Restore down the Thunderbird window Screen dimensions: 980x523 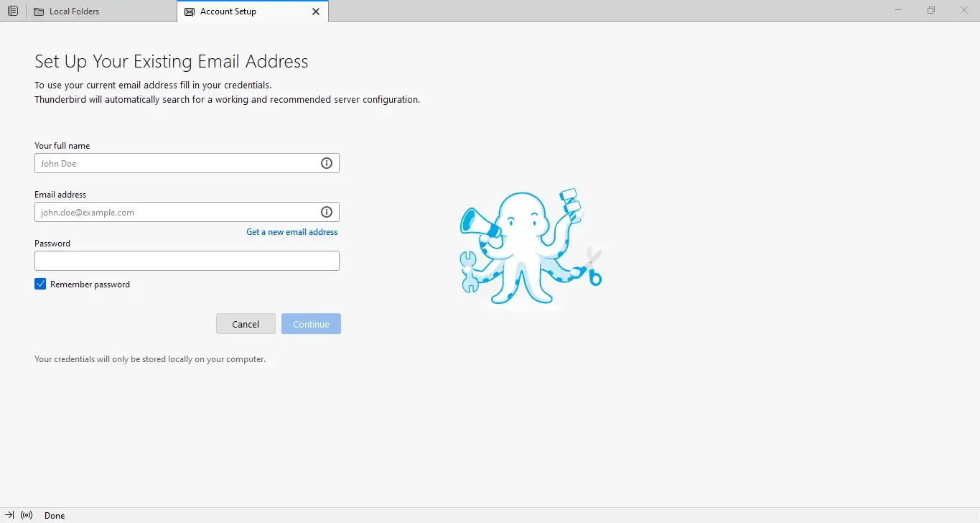click(931, 10)
